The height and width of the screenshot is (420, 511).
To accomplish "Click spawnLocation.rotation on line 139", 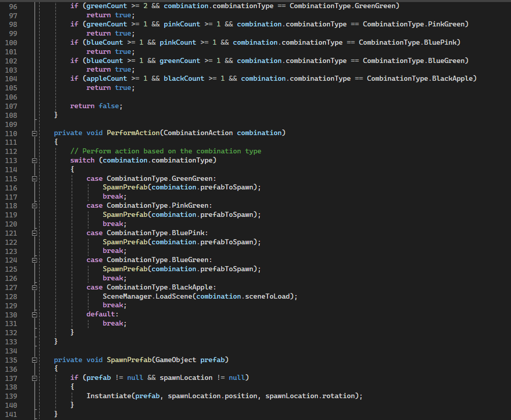I will 310,396.
